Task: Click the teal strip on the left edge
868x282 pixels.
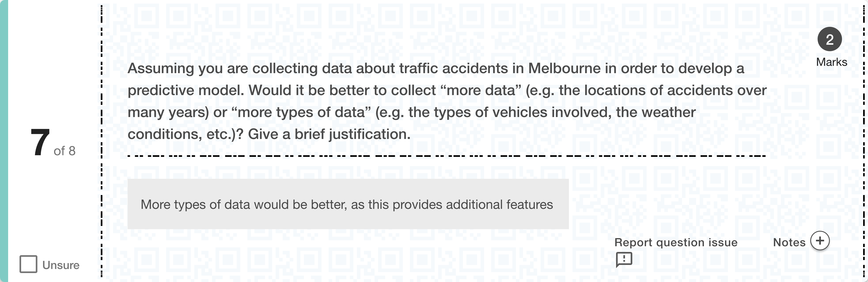Action: (4, 141)
